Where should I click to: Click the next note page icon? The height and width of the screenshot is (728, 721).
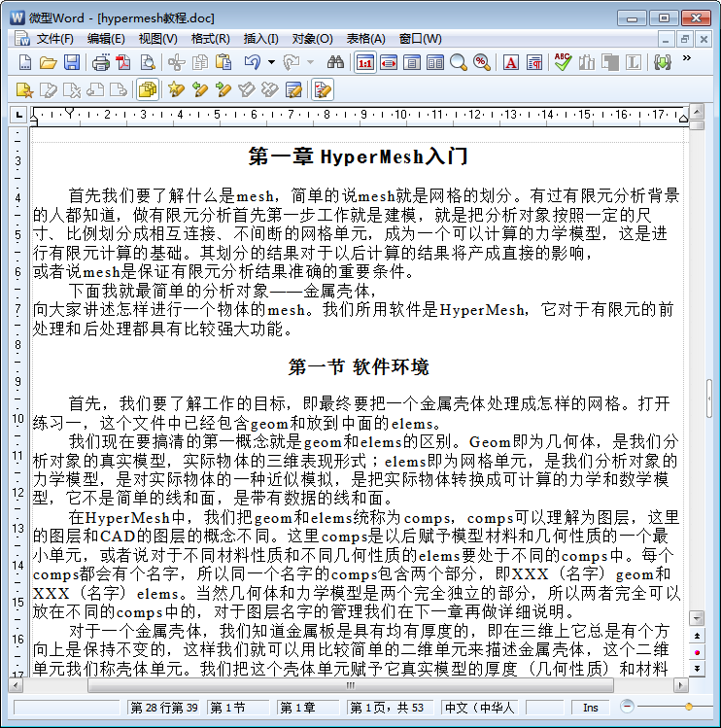pyautogui.click(x=119, y=89)
